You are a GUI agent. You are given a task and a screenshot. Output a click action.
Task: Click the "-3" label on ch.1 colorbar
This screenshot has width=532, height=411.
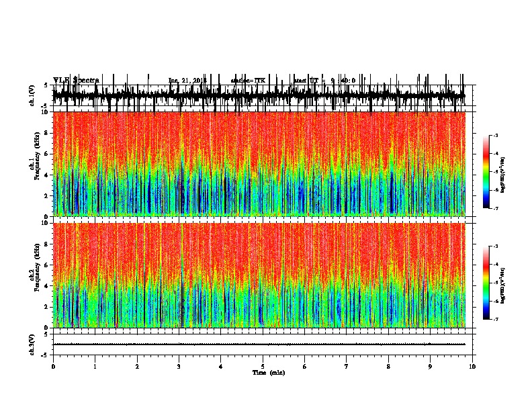496,135
